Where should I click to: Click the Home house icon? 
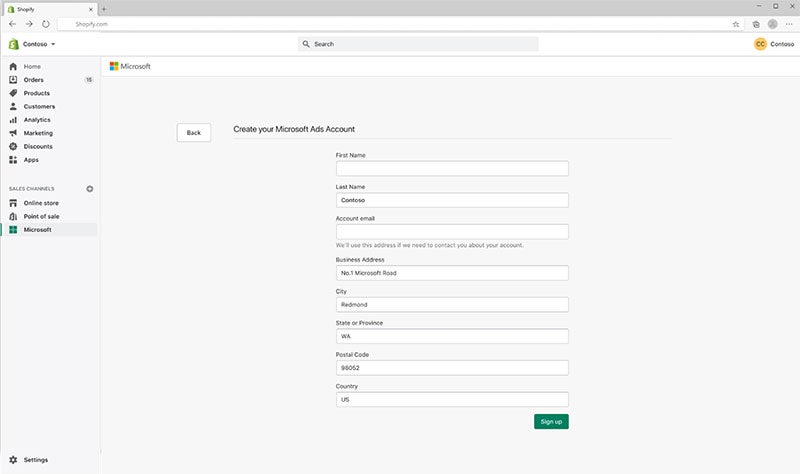tap(13, 66)
